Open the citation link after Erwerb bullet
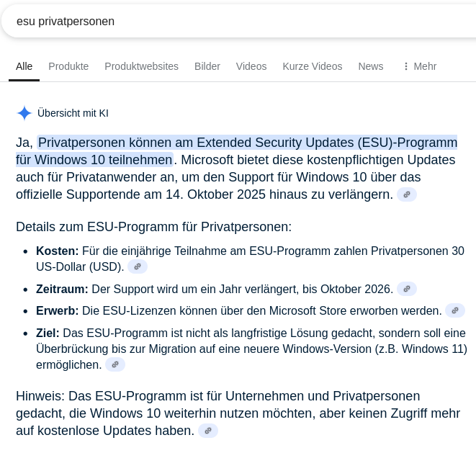The width and height of the screenshot is (476, 453). (455, 310)
